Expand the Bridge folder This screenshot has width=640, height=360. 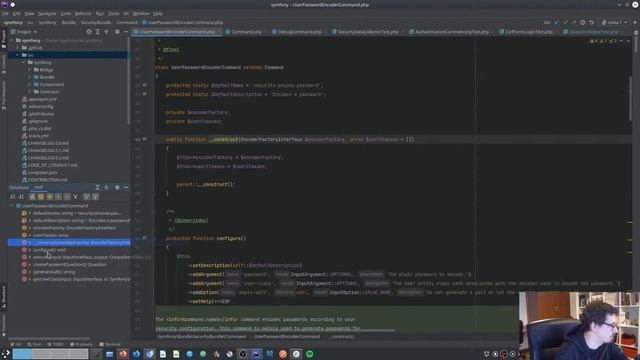[29, 70]
